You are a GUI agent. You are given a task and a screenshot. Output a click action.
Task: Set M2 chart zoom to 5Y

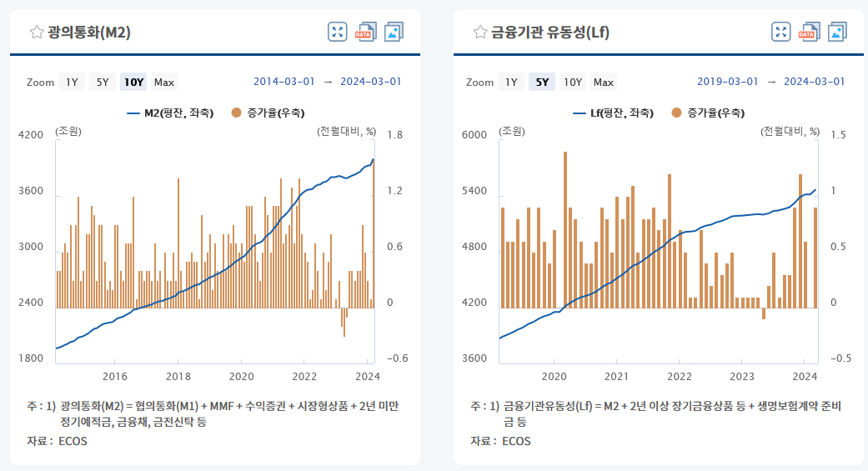103,82
